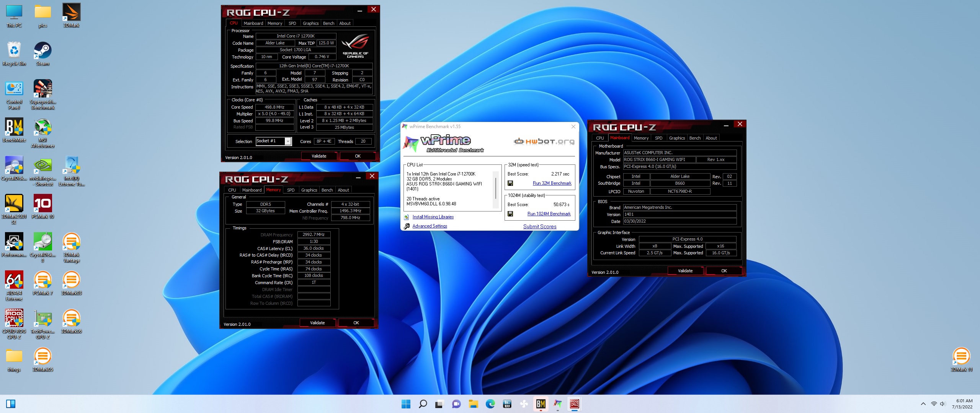Click ROG CPU-Z icon on taskbar
This screenshot has width=980, height=413.
pyautogui.click(x=574, y=404)
